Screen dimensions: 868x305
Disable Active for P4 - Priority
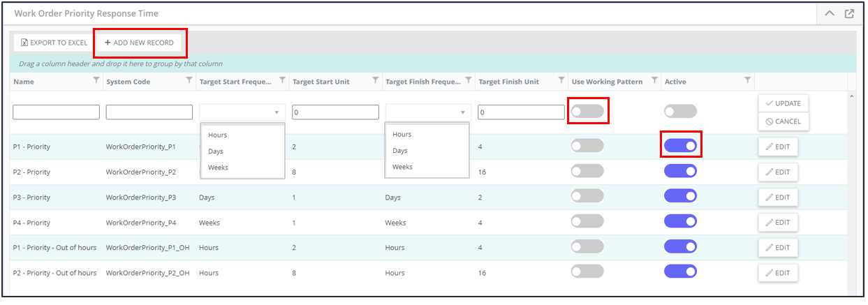click(680, 221)
